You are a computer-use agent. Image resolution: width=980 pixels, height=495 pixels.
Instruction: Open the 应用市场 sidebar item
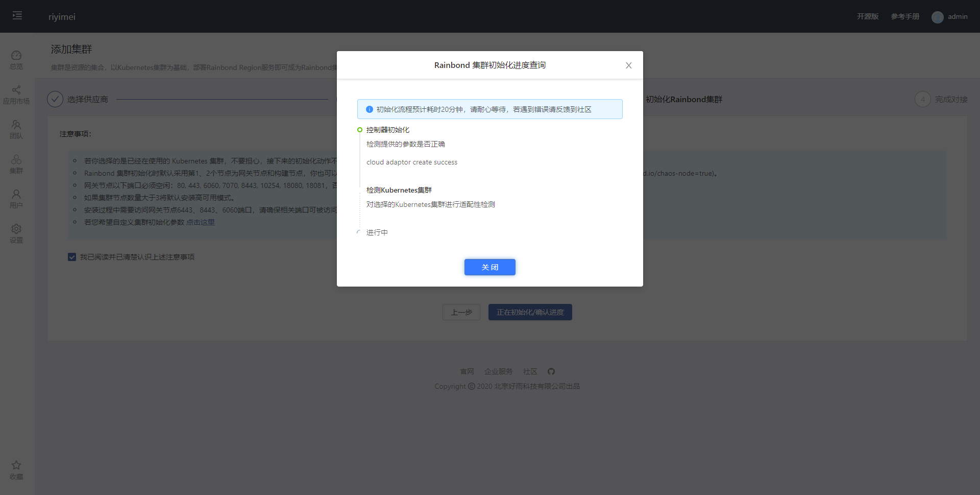(16, 95)
